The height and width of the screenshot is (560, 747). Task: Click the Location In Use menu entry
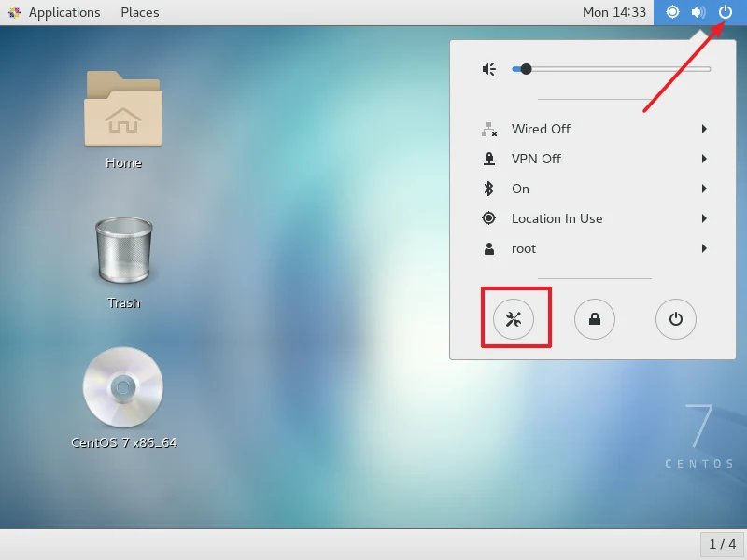[593, 218]
